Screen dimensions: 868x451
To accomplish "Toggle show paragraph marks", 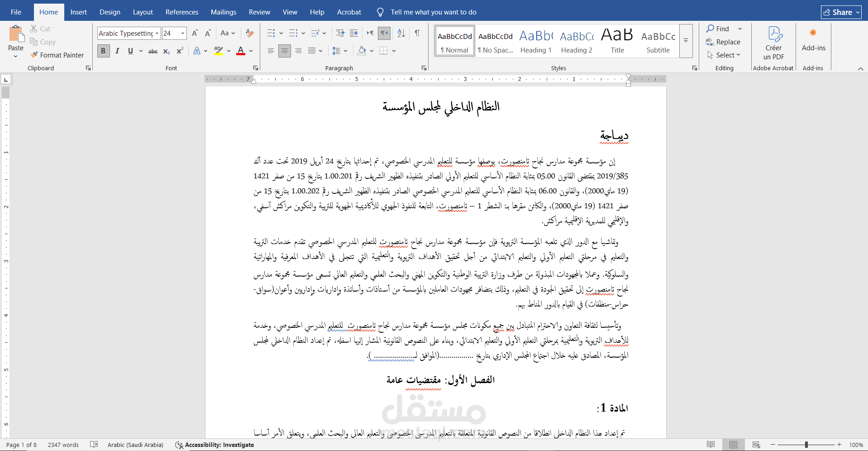I will click(417, 33).
